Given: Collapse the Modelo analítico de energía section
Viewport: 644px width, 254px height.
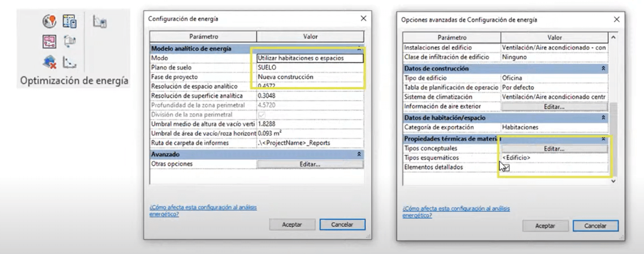Looking at the screenshot, I should (x=359, y=49).
